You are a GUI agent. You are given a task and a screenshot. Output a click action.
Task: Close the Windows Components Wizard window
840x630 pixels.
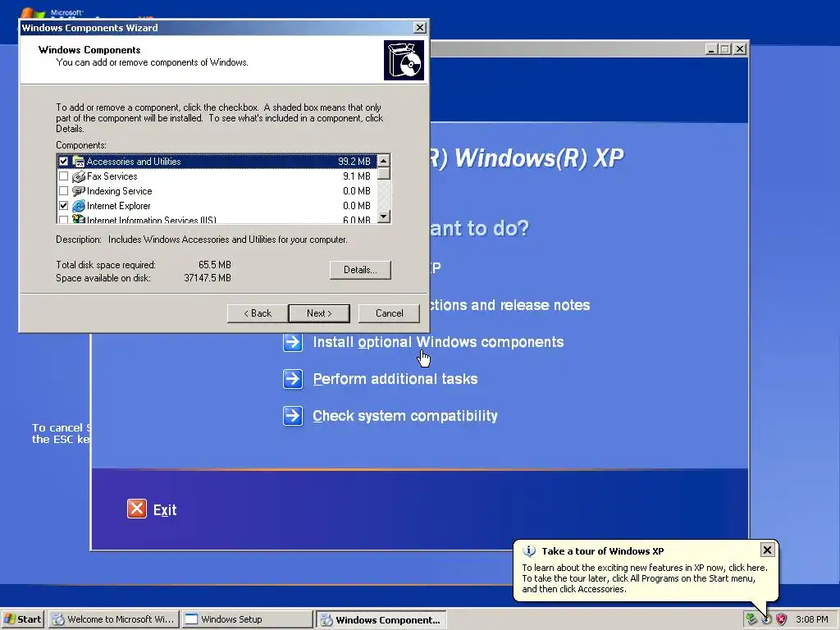(420, 27)
